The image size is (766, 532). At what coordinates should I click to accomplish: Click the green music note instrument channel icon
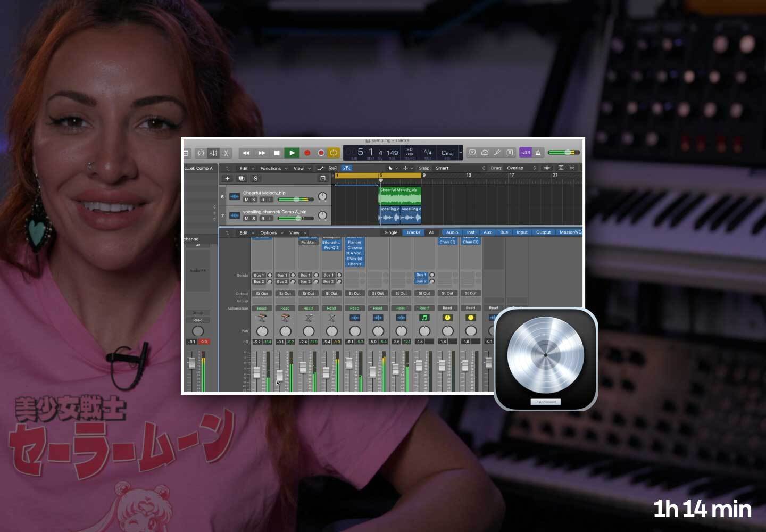coord(424,318)
